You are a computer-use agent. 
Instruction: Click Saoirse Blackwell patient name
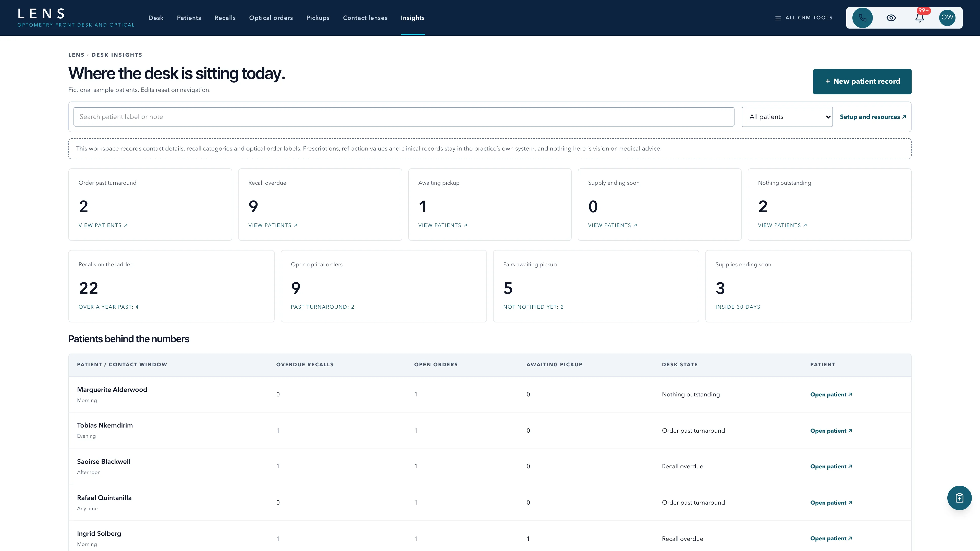[103, 461]
